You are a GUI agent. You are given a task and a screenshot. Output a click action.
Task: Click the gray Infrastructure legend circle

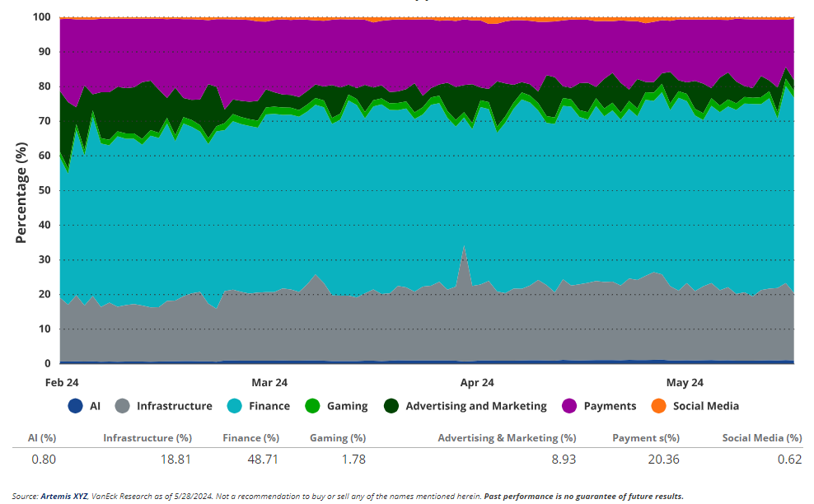click(x=122, y=406)
